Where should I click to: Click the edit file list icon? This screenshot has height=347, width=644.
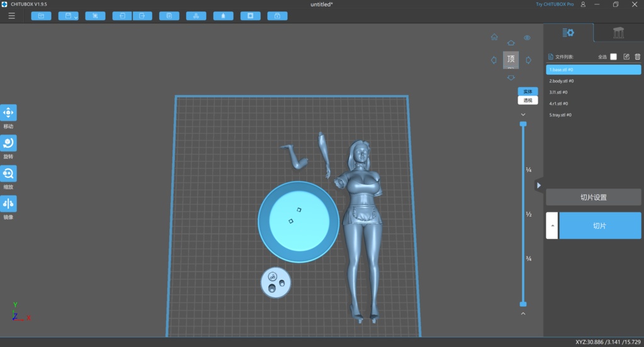[x=626, y=57]
